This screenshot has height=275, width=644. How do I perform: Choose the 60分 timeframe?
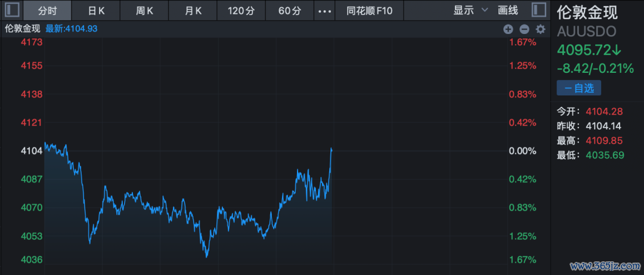[x=289, y=11]
